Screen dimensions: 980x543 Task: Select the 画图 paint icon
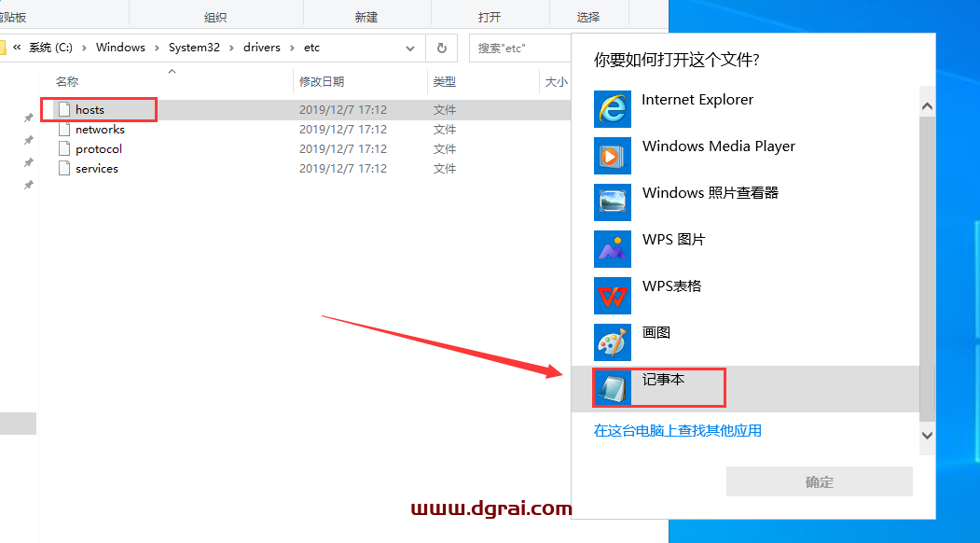click(613, 341)
